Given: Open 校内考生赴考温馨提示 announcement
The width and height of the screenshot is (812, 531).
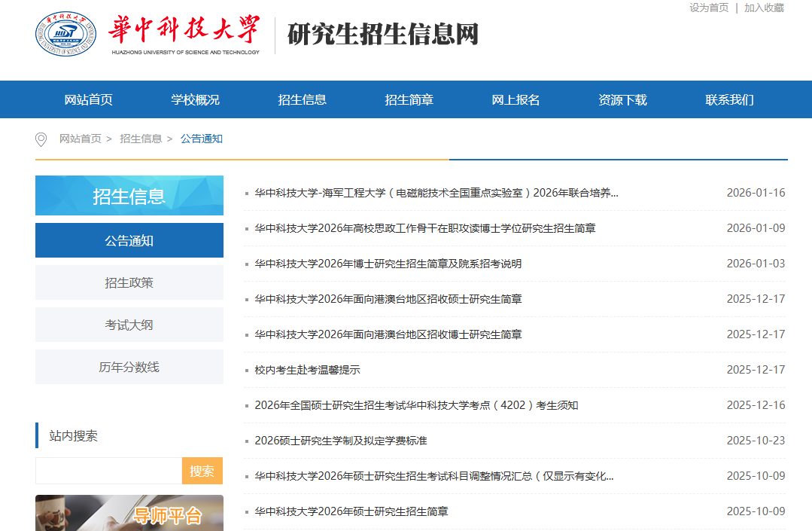Looking at the screenshot, I should 307,370.
